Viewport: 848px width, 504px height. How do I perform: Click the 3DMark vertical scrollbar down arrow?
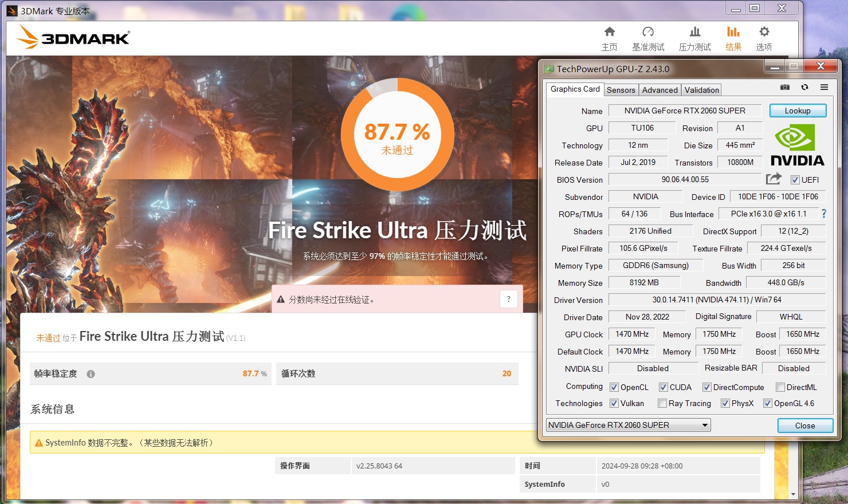click(793, 494)
